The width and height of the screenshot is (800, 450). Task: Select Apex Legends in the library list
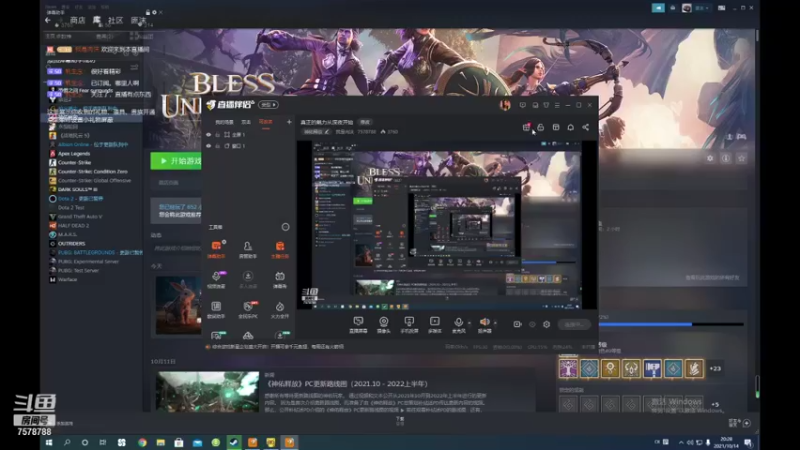73,154
